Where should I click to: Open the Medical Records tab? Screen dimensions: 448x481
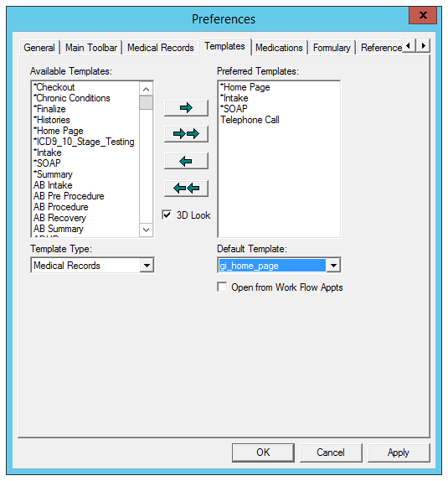tap(161, 48)
